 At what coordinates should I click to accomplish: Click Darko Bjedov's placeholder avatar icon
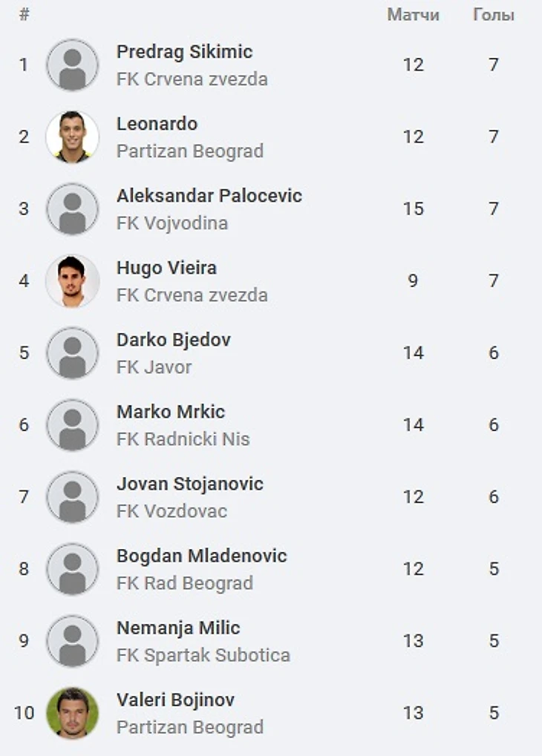tap(72, 353)
